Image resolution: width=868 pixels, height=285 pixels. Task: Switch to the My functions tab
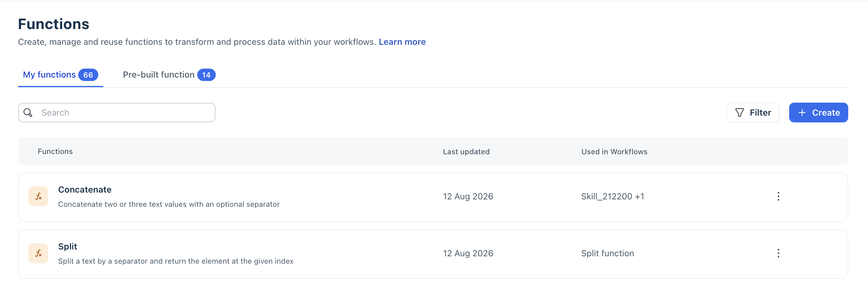coord(60,75)
